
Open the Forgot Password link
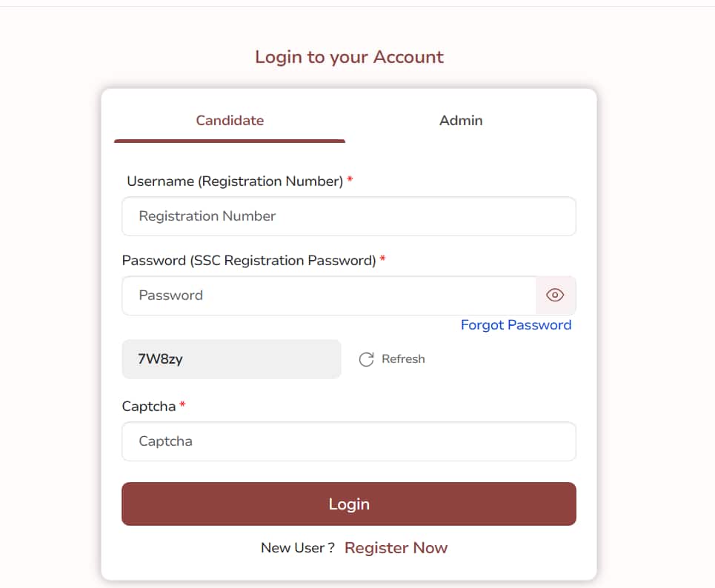516,325
